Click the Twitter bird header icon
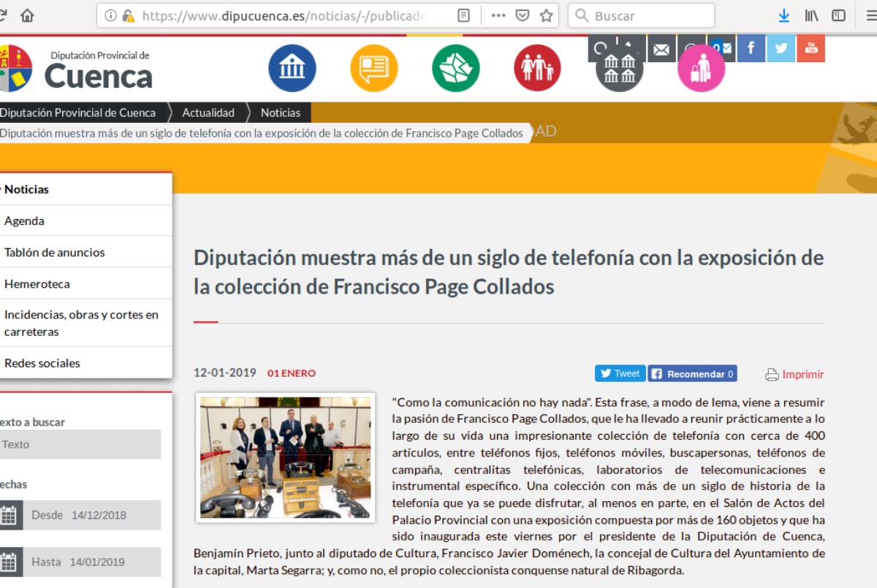Image resolution: width=877 pixels, height=588 pixels. [781, 49]
